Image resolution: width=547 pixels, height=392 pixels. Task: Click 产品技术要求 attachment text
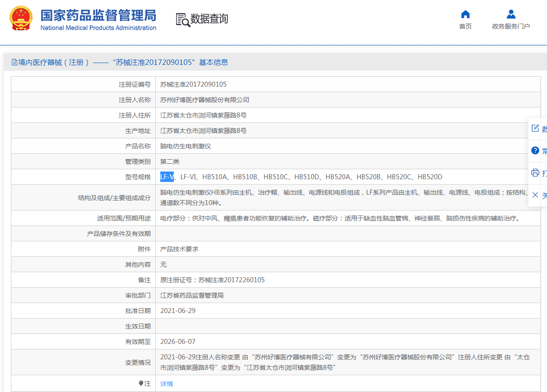pos(179,249)
